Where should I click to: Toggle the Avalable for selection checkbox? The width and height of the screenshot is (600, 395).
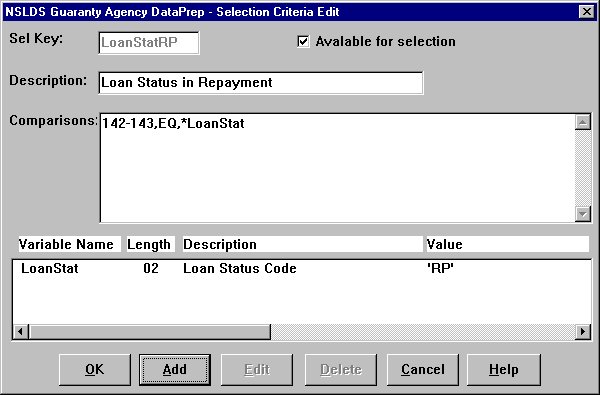pyautogui.click(x=303, y=41)
